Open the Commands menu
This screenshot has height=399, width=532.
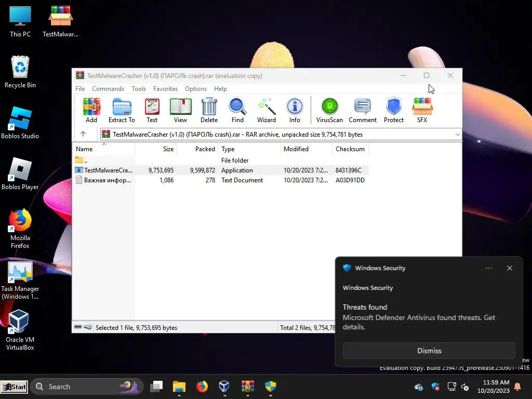pos(108,88)
